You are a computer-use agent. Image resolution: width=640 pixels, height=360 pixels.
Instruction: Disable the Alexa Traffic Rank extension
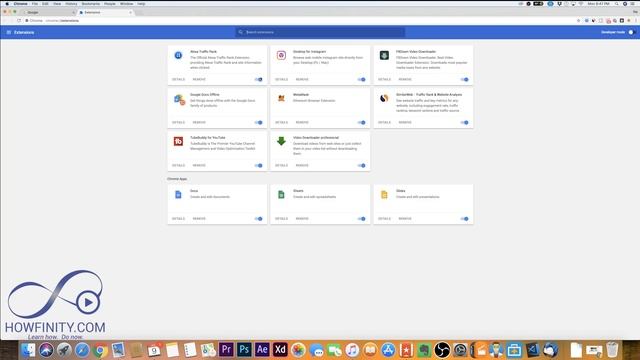259,80
